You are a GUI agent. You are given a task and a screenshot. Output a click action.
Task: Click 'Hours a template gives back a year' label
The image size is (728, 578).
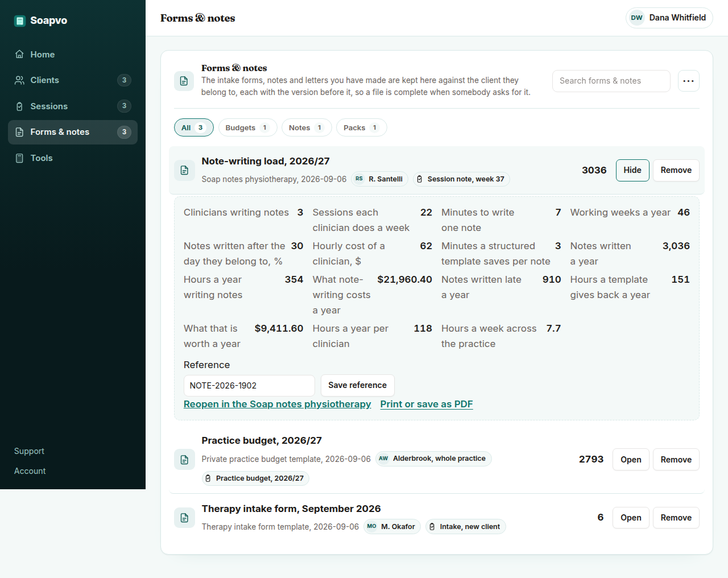[610, 287]
